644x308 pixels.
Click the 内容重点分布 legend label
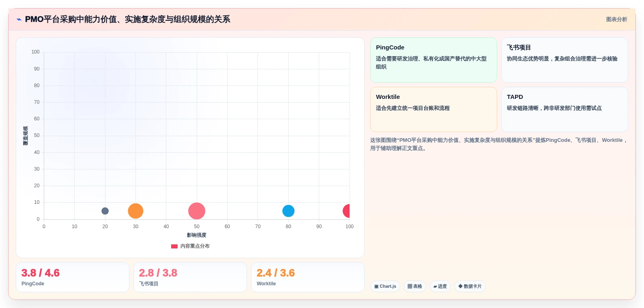pyautogui.click(x=195, y=246)
